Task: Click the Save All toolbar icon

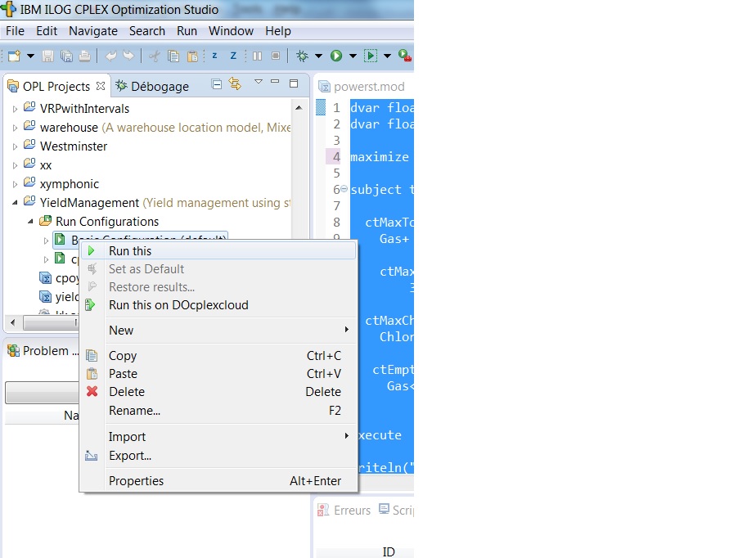Action: 66,56
